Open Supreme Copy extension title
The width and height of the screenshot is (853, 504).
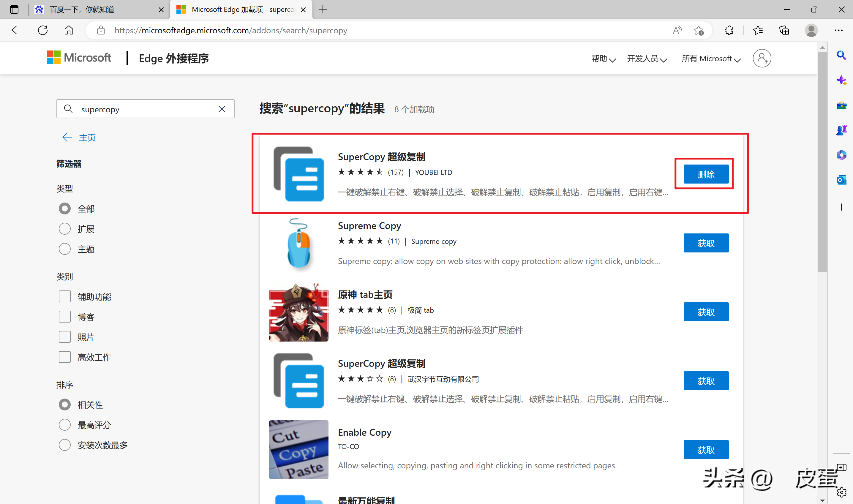[x=369, y=226]
